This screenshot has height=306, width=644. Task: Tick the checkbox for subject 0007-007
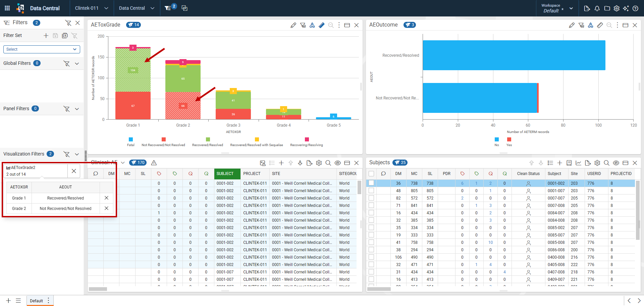pos(371,198)
